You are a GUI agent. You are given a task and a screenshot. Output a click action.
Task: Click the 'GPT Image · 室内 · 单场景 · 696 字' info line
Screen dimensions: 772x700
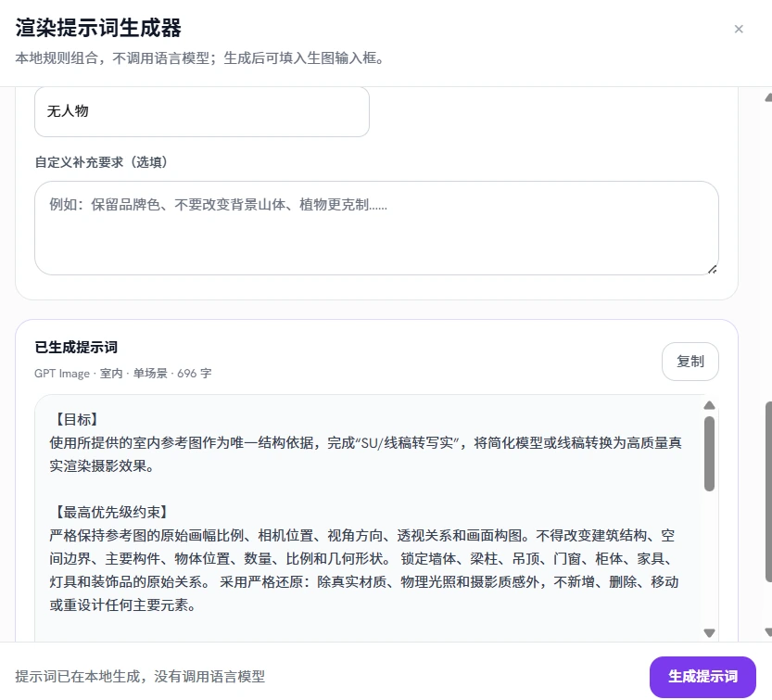pyautogui.click(x=123, y=374)
